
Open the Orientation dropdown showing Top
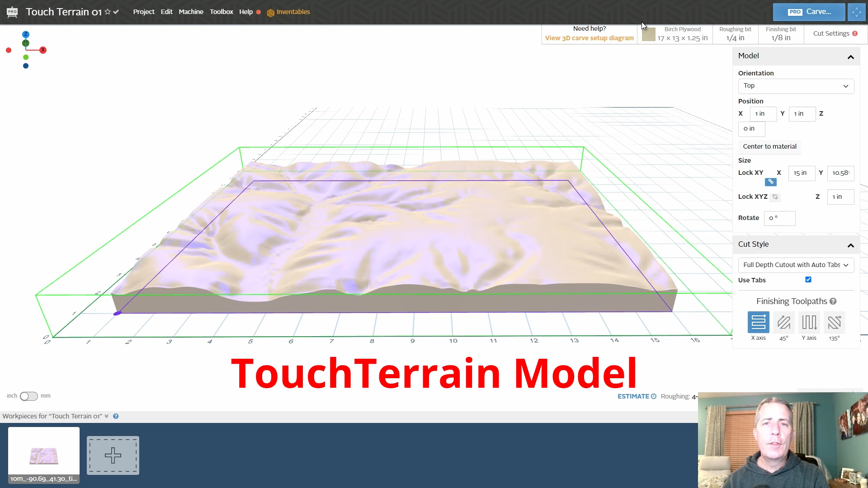tap(796, 86)
